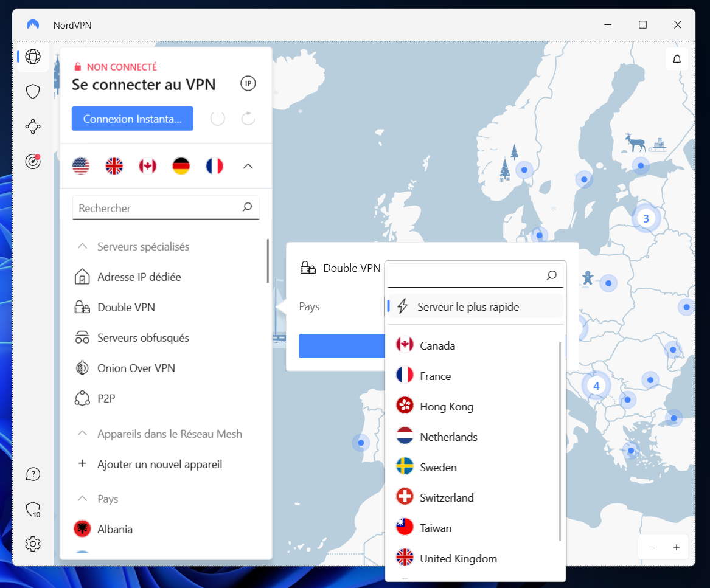
Task: Show IP address info icon
Action: pos(248,83)
